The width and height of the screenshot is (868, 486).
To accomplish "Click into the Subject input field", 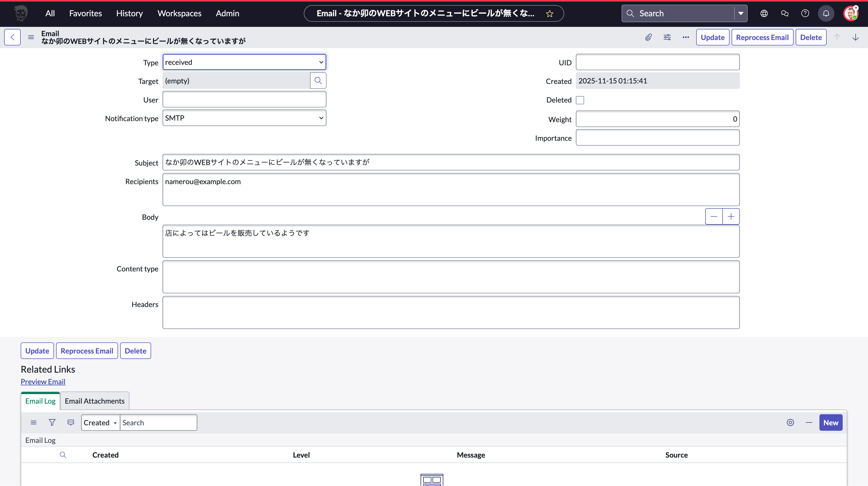I will point(451,162).
